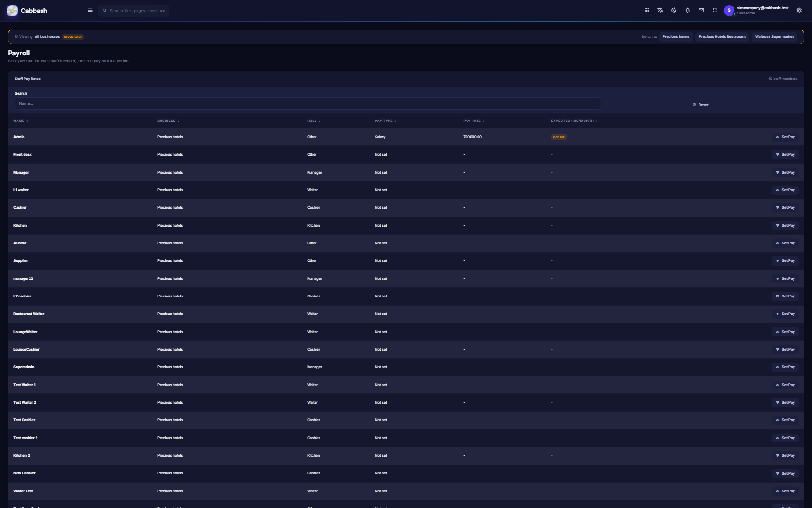Switch to Precious Hotels Restaurant
812x508 pixels.
click(x=722, y=37)
